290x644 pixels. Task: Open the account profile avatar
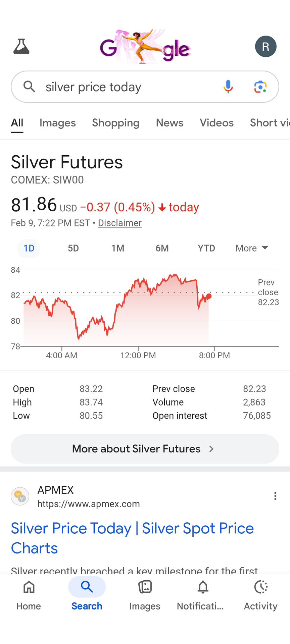(265, 47)
